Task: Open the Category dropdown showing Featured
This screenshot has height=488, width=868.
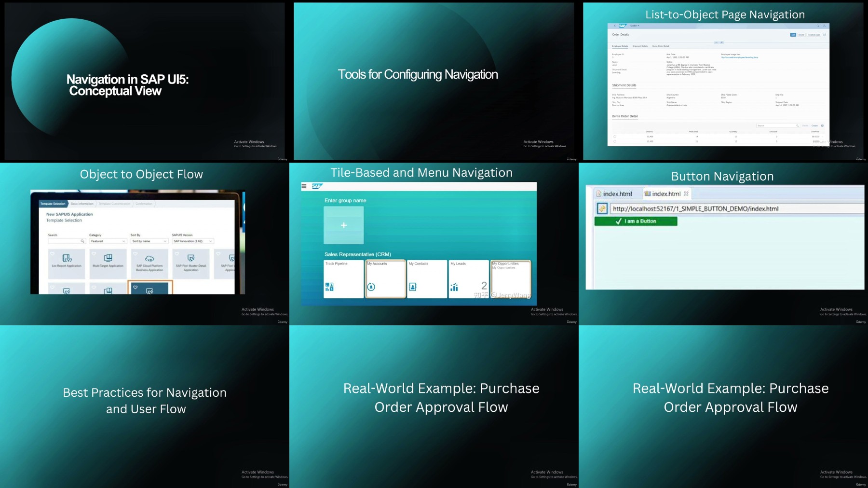Action: click(x=108, y=241)
